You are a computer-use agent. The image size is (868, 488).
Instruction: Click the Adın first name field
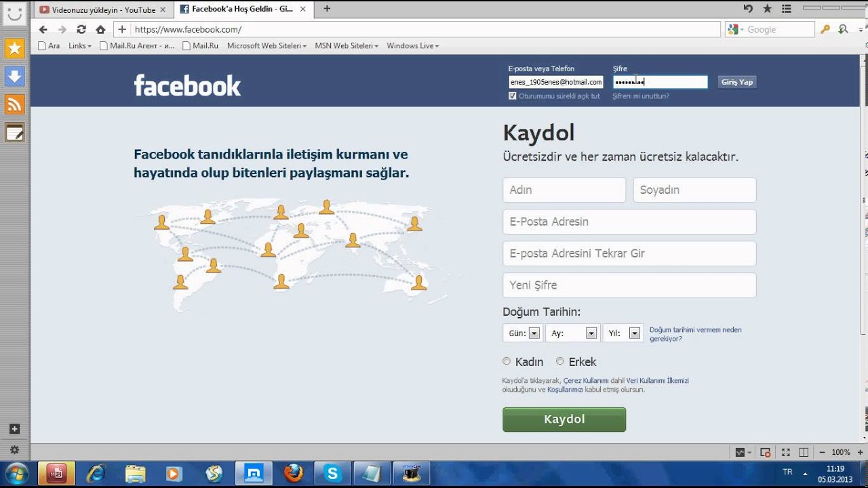click(564, 190)
